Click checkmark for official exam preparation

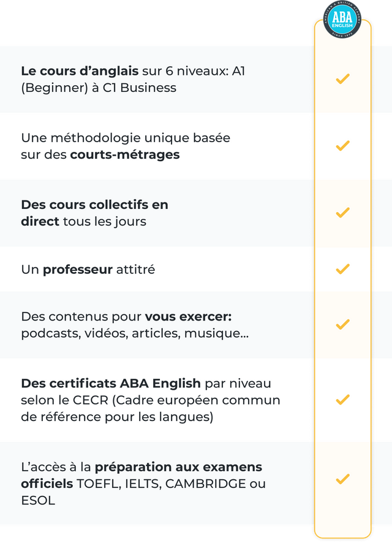pos(342,479)
